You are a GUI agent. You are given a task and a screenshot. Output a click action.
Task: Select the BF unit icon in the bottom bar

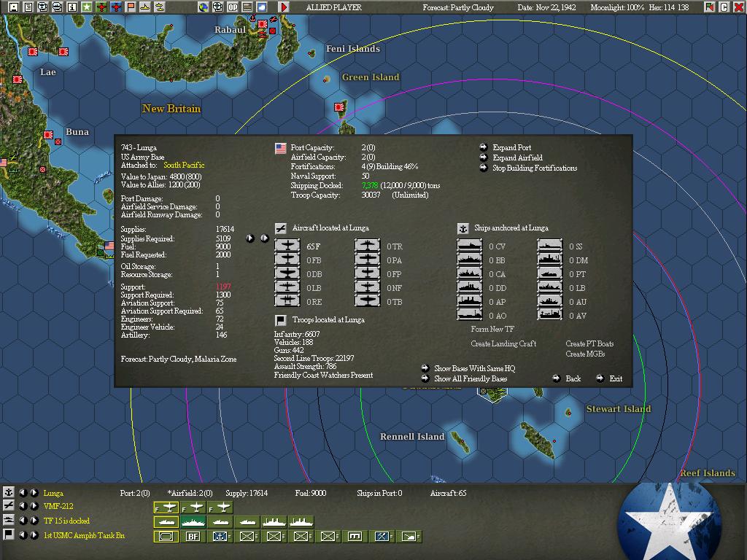[x=193, y=536]
